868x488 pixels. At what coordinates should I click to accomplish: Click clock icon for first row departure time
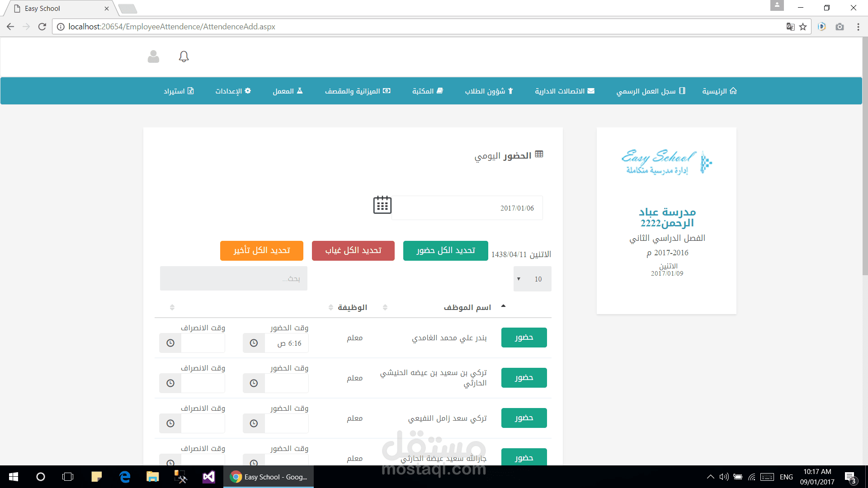point(170,343)
